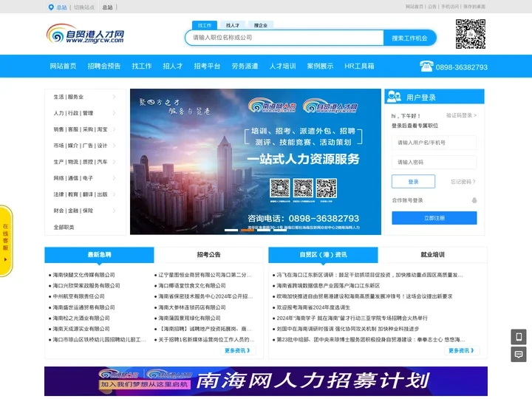
Task: Open 招聘会预告 in the navigation bar
Action: point(104,66)
